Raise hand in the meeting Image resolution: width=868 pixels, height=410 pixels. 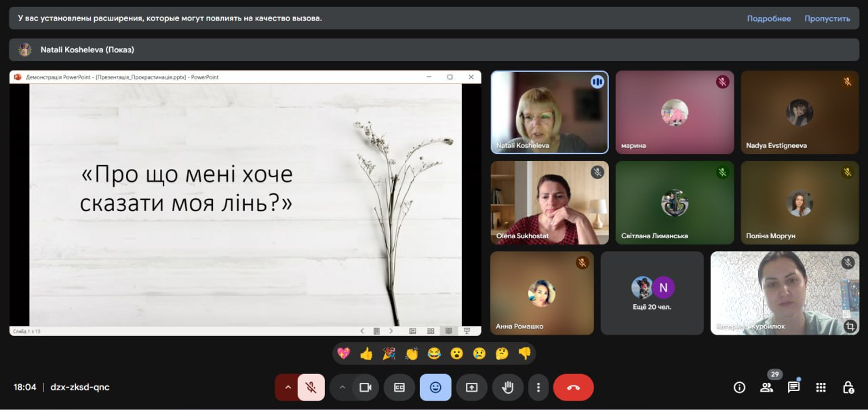click(507, 388)
